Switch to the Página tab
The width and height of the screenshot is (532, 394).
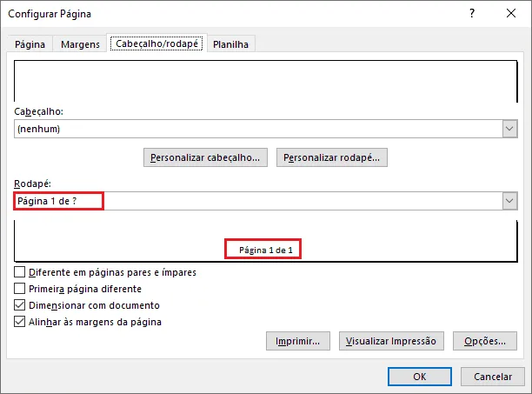(x=30, y=44)
